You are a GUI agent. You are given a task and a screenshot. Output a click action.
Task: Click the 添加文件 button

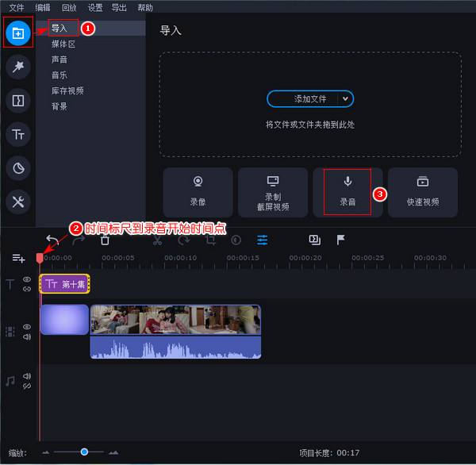click(310, 98)
